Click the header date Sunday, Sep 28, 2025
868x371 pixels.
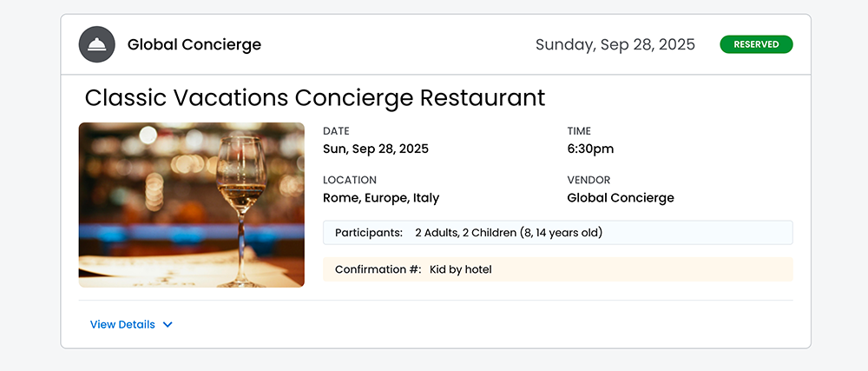(615, 44)
